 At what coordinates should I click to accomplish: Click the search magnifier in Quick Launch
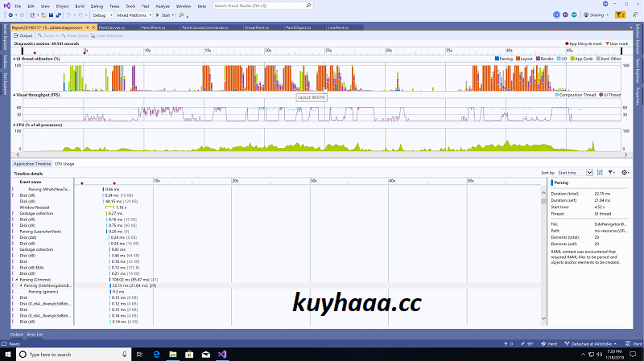(x=308, y=6)
